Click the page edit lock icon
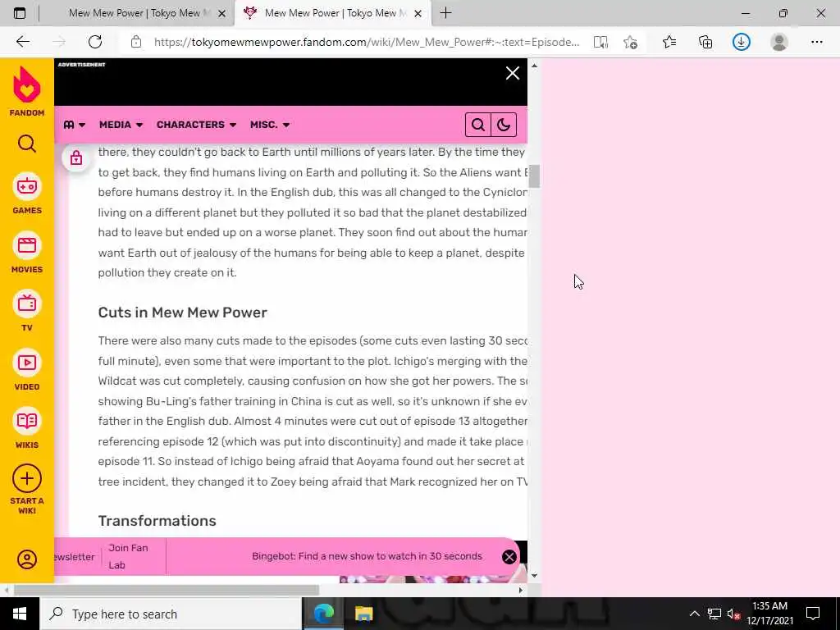 click(x=76, y=157)
